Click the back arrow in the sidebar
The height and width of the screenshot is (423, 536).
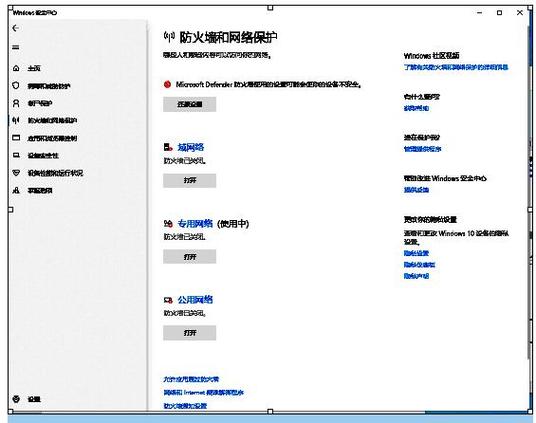point(15,28)
